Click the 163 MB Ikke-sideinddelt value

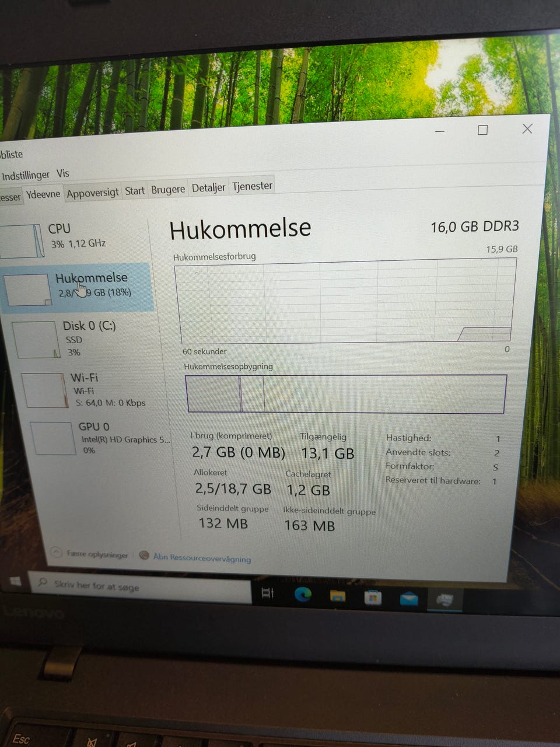click(309, 526)
